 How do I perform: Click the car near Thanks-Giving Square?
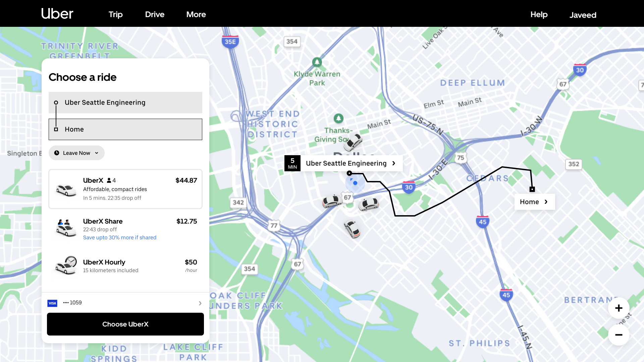pos(353,142)
